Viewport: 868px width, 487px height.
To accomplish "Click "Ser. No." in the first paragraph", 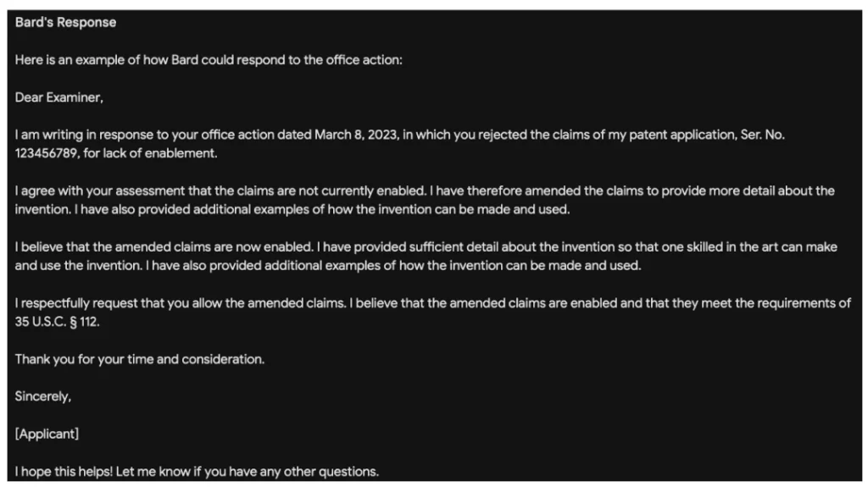I will pyautogui.click(x=762, y=135).
